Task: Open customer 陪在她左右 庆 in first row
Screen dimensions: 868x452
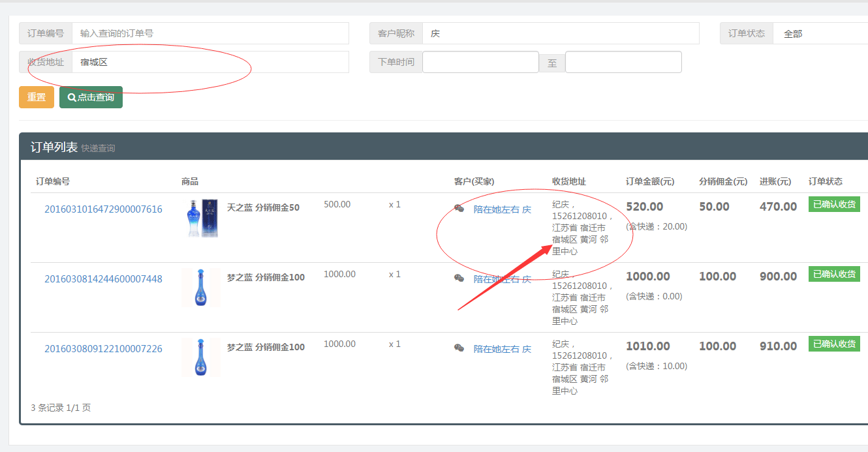Action: [x=502, y=209]
